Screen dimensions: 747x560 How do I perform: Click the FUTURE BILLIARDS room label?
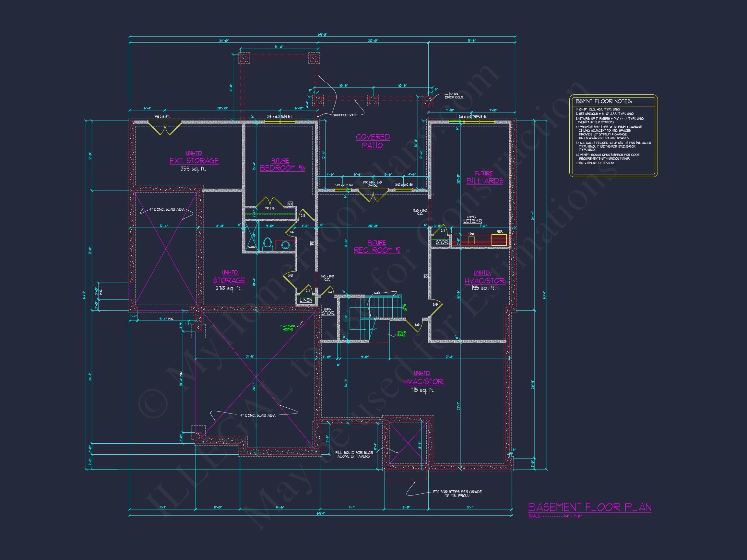click(x=485, y=178)
